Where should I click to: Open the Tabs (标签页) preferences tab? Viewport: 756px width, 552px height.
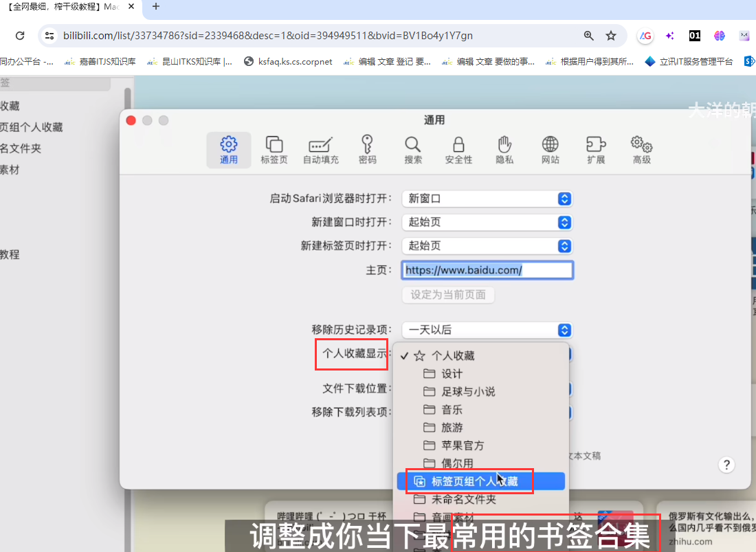(274, 150)
